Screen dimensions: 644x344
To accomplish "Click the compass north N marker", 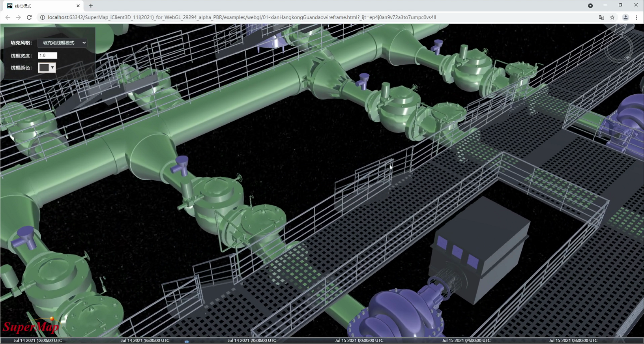I will (x=627, y=58).
